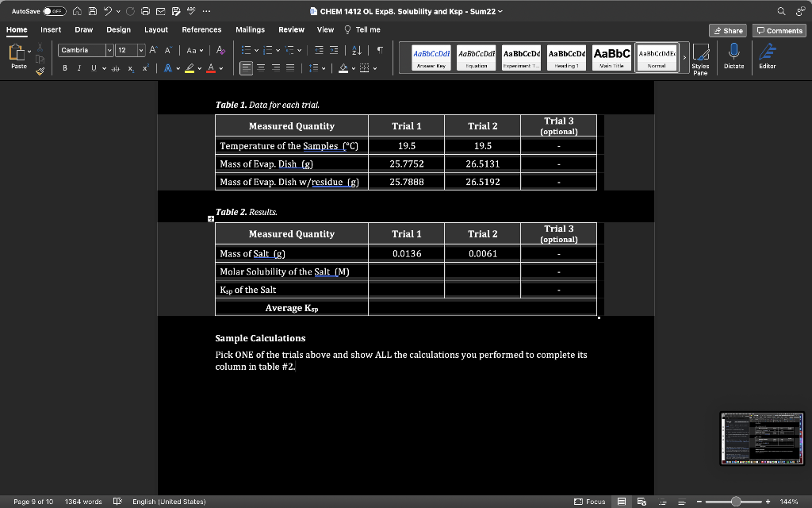
Task: Click the Tell me search field
Action: click(362, 29)
